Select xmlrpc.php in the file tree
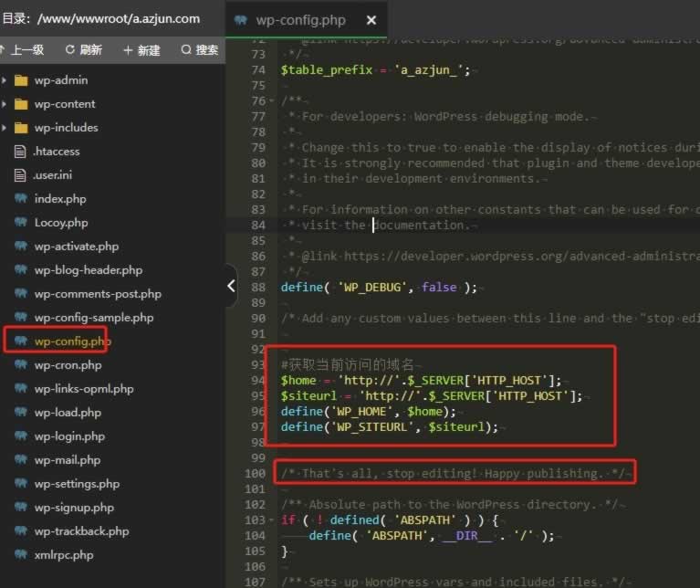This screenshot has height=588, width=700. 64,555
